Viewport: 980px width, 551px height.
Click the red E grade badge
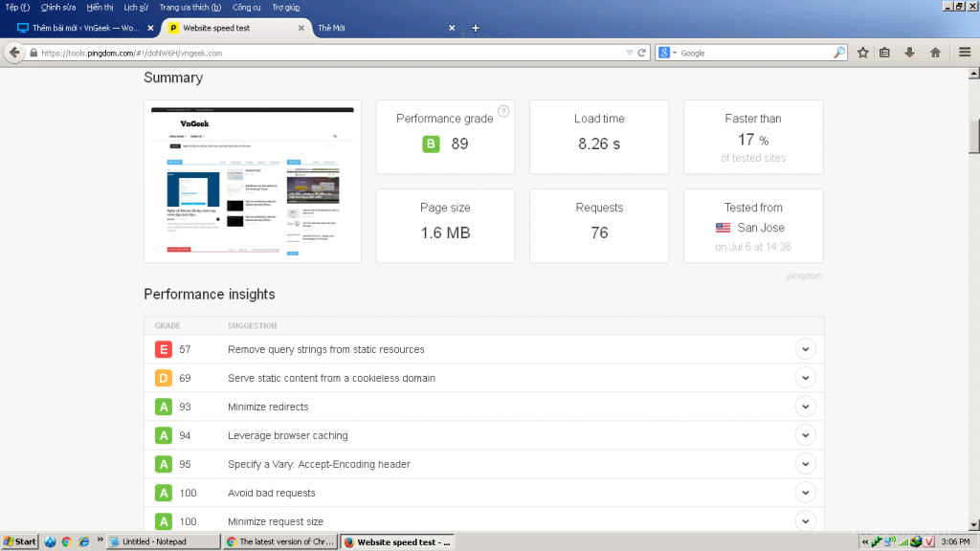pos(163,349)
